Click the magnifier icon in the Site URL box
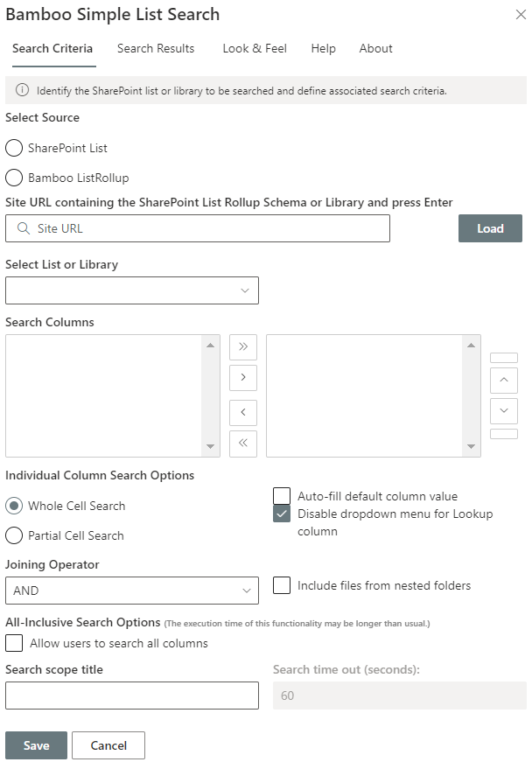Viewport: 532px width, 762px height. coord(24,228)
